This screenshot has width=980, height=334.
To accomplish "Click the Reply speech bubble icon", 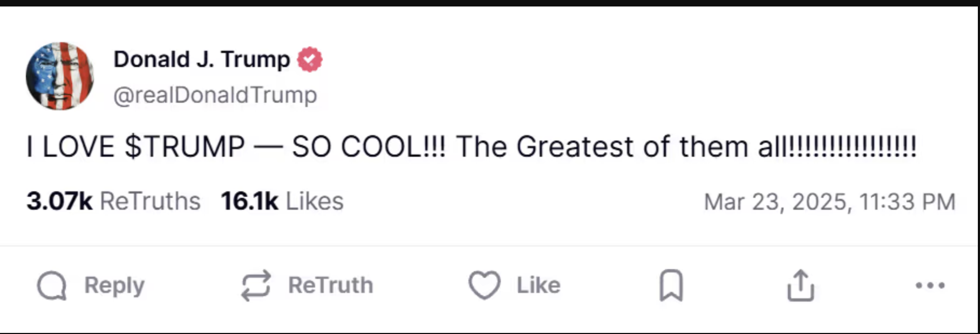I will (x=52, y=285).
